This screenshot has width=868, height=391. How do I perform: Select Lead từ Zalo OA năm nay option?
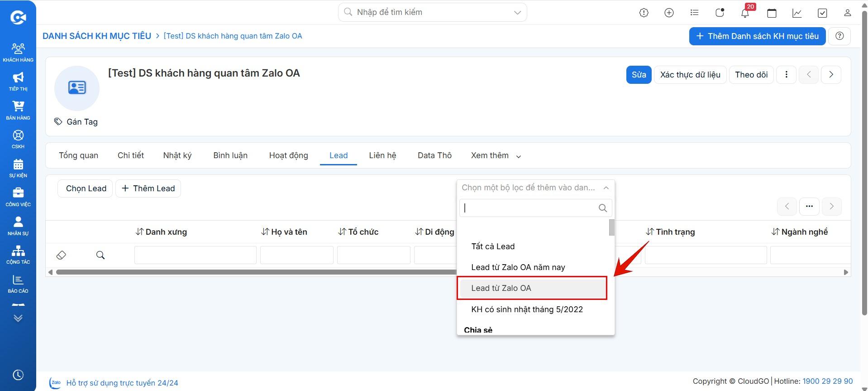click(532, 267)
